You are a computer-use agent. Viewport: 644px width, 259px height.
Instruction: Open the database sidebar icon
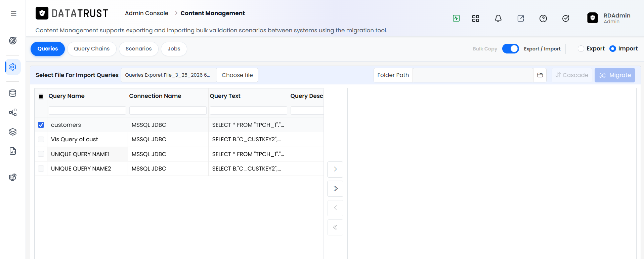pyautogui.click(x=13, y=93)
